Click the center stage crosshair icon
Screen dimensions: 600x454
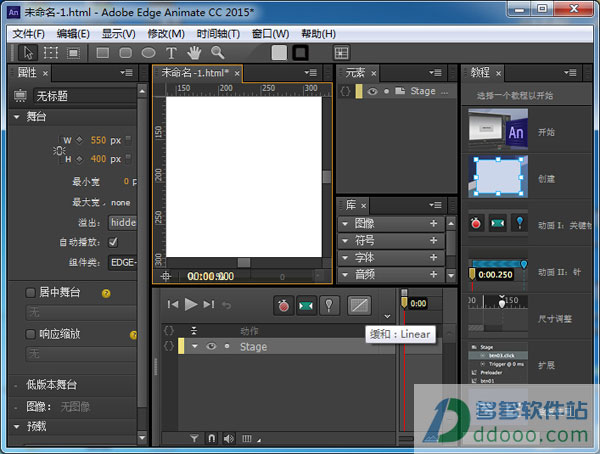[166, 276]
